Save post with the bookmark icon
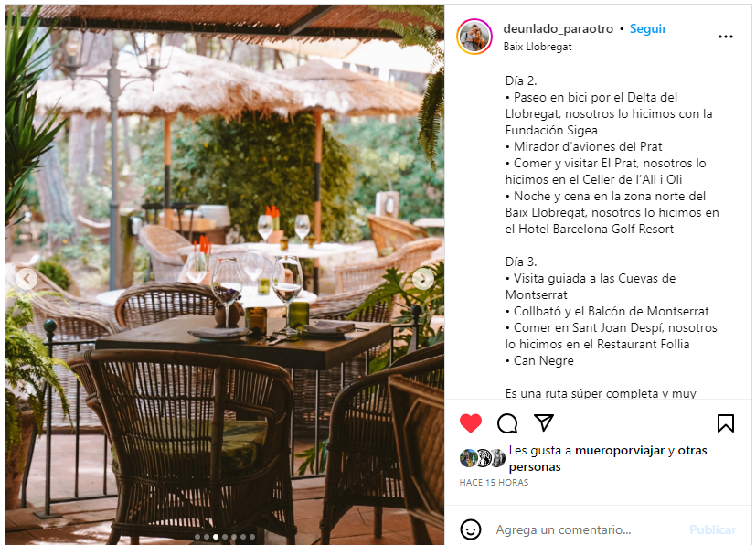 726,423
